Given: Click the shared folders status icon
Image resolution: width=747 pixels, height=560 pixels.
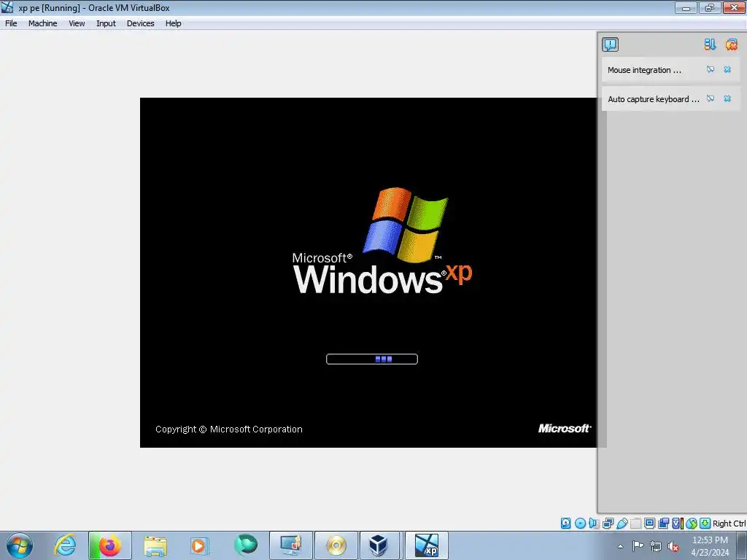Looking at the screenshot, I should coord(635,524).
